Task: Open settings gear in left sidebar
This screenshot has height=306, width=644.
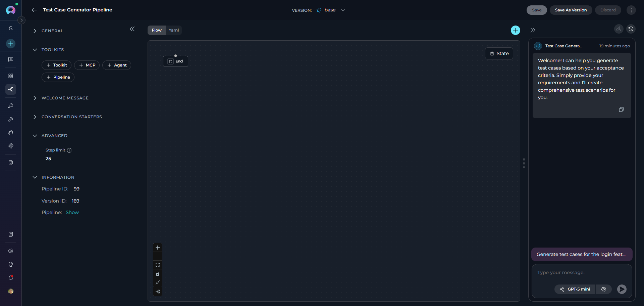Action: tap(11, 251)
